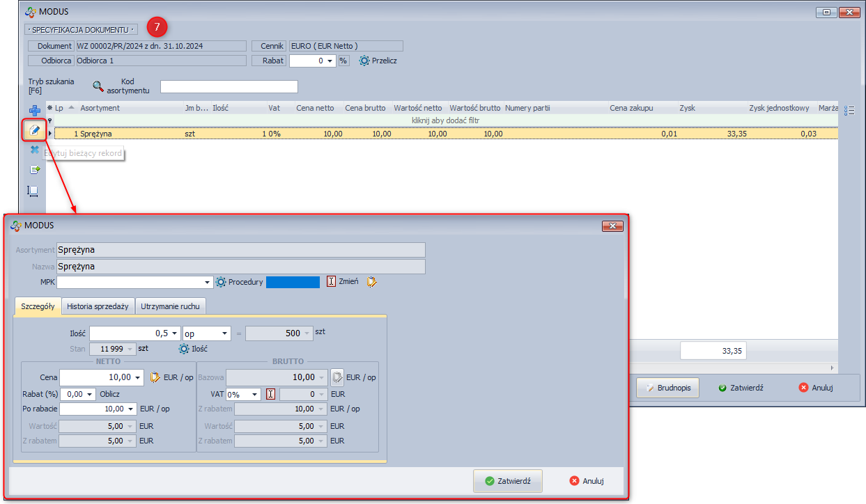Click the Procedury gear icon
The width and height of the screenshot is (866, 504).
[221, 282]
